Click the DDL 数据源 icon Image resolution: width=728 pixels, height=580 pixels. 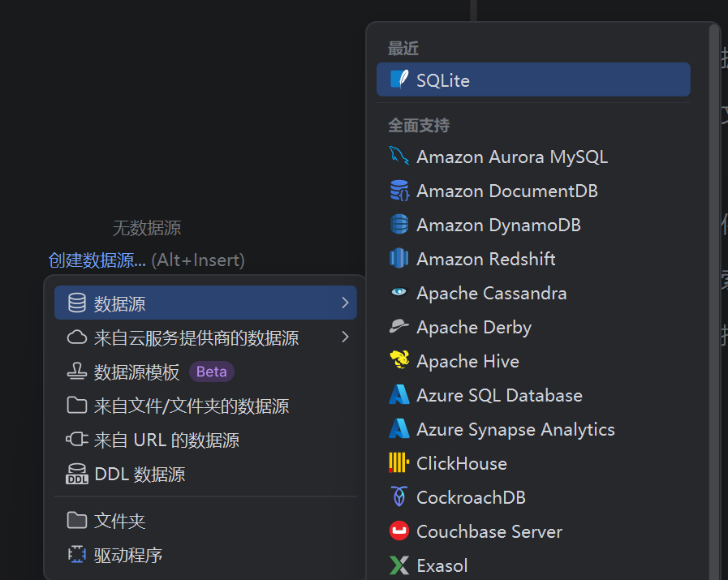(x=77, y=474)
